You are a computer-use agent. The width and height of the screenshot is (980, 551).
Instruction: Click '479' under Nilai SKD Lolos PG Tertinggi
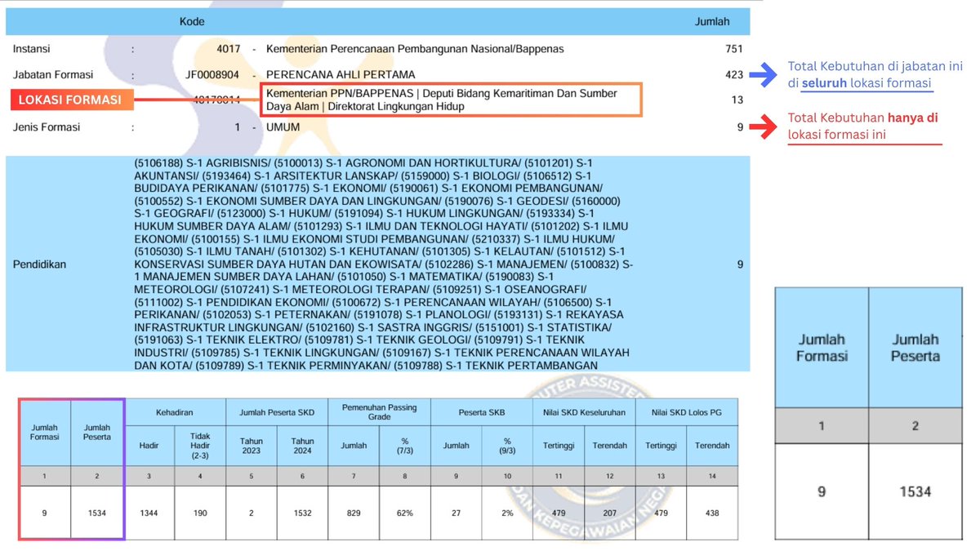(661, 513)
